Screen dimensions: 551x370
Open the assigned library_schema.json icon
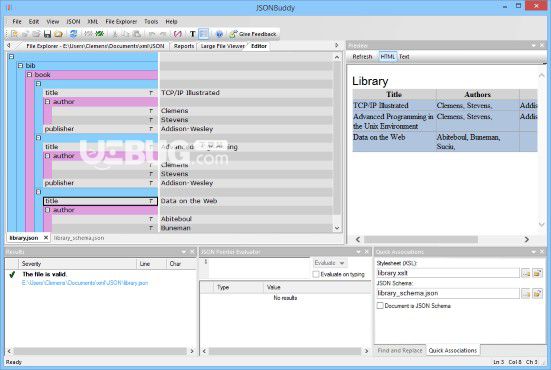coord(537,293)
